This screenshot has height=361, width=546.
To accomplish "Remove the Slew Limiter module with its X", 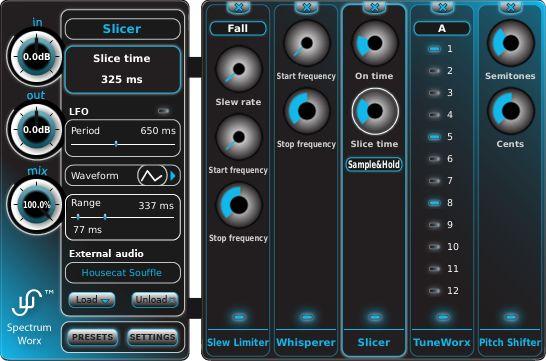I will [239, 7].
